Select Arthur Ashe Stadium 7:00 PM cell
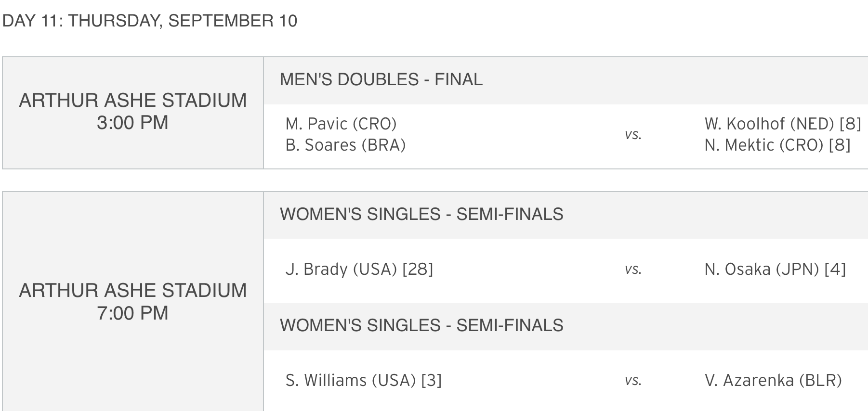 point(133,301)
